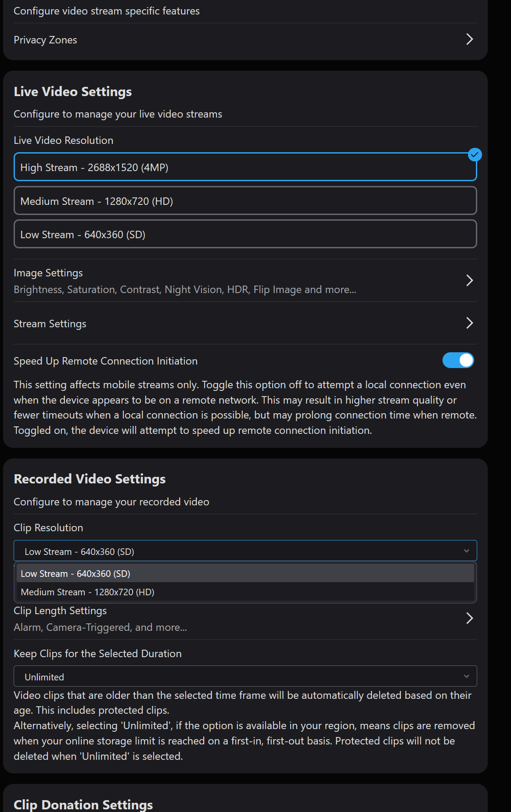
Task: Disable Speed Up Remote Connection Initiation toggle
Action: (x=458, y=361)
